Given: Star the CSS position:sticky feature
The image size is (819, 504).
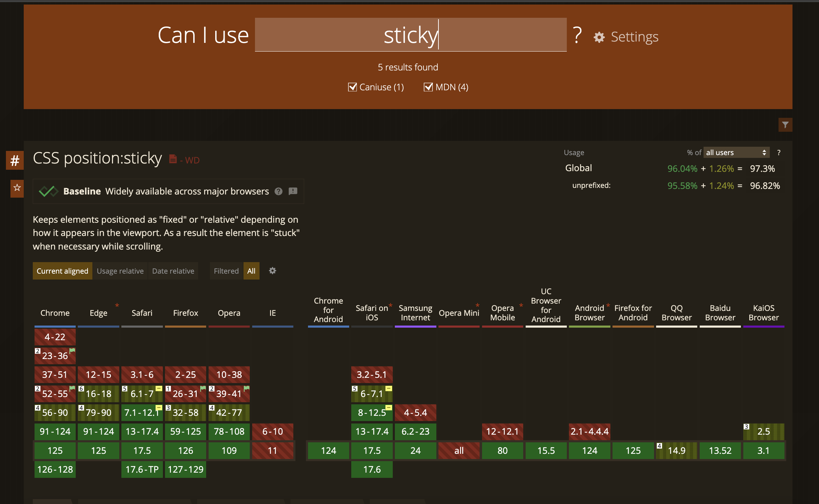Looking at the screenshot, I should point(17,188).
